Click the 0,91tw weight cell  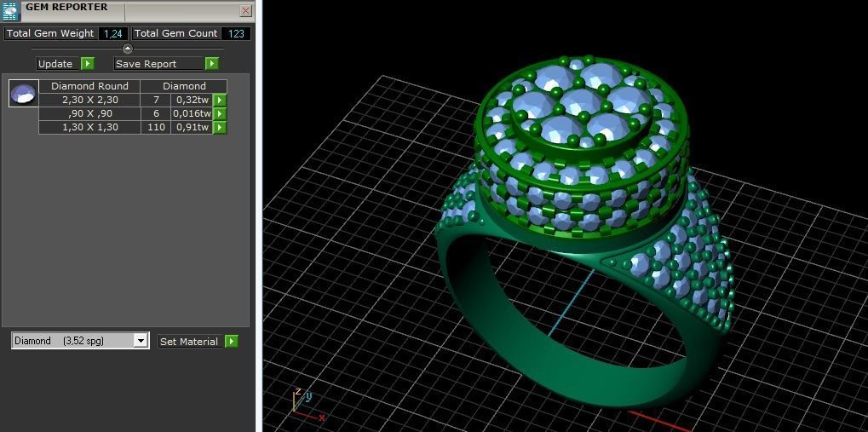coord(193,128)
